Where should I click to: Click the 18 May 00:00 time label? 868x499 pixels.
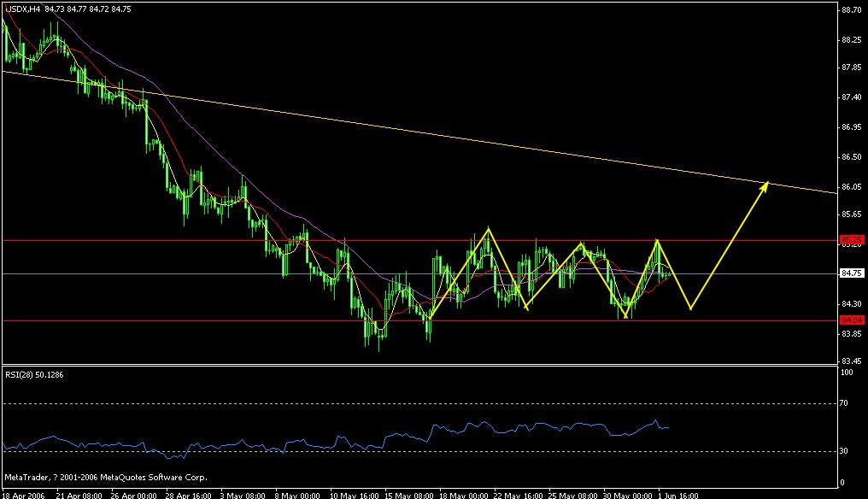coord(464,495)
